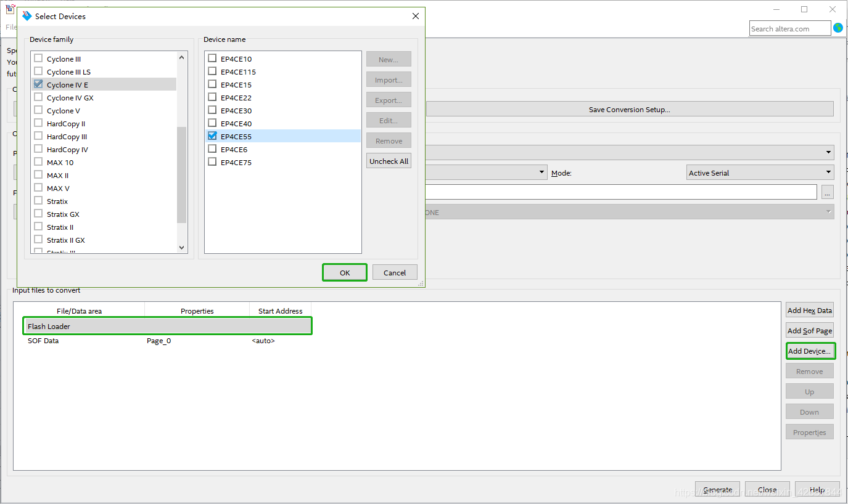Check the EP4CE15 device
848x504 pixels.
[212, 84]
